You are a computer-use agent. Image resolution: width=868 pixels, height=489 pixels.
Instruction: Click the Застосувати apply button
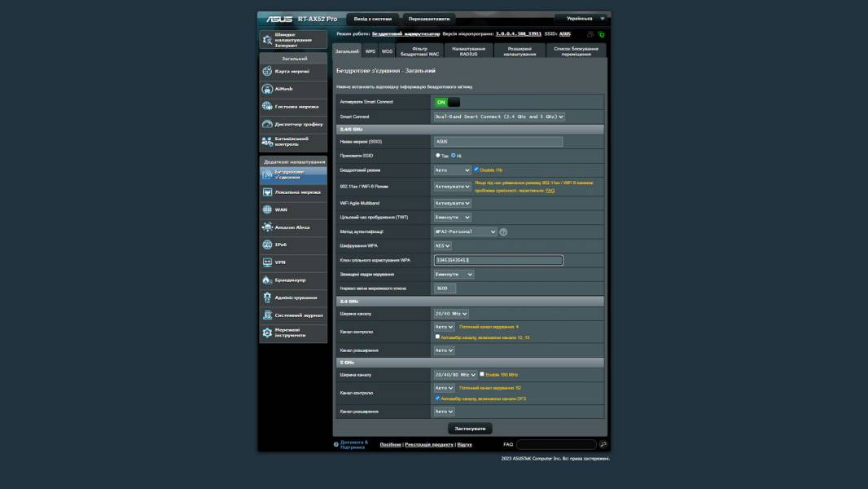(x=470, y=428)
